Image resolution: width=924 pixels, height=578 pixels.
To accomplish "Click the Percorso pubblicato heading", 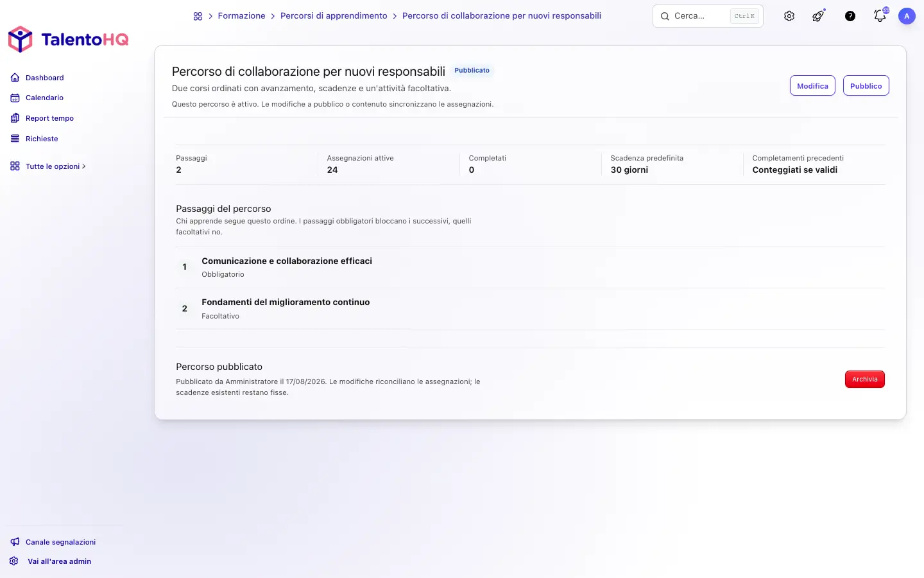I will pos(219,367).
